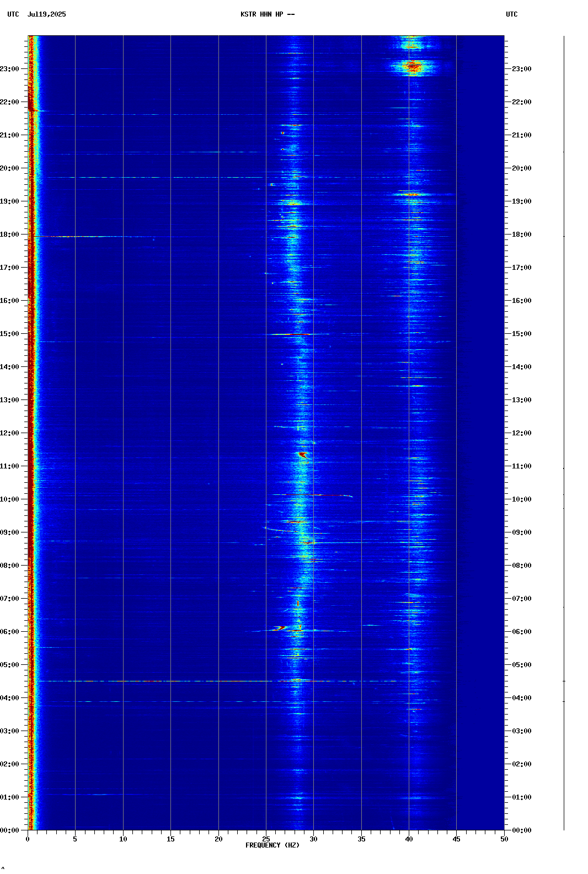Select "17:00" on the right time axis

point(522,268)
